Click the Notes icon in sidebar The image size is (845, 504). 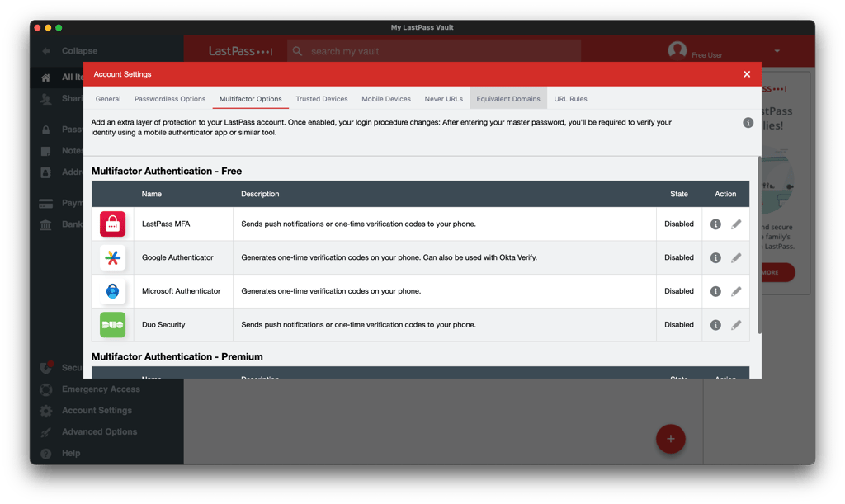46,151
